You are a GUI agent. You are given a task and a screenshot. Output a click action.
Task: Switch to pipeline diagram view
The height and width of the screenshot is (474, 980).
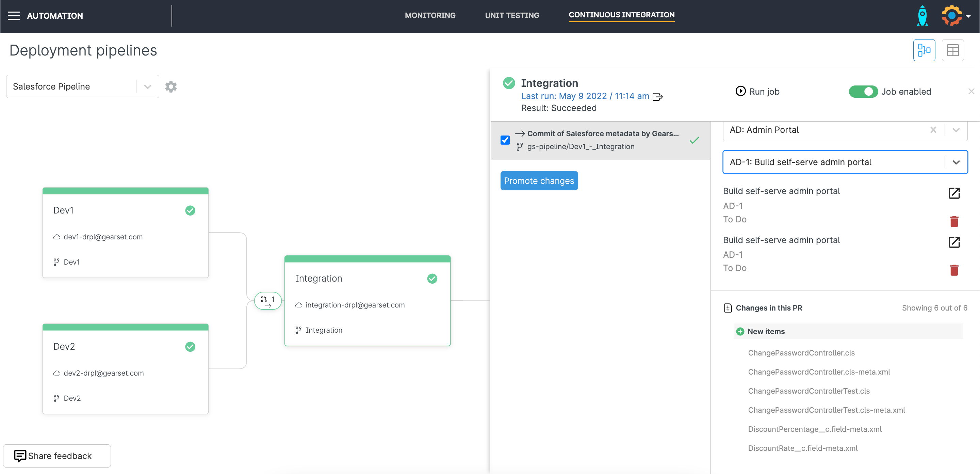point(924,50)
